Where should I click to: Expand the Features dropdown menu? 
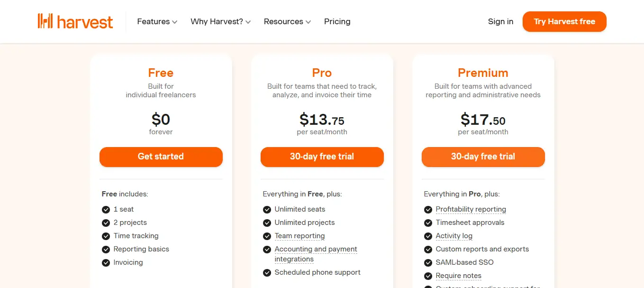pos(157,21)
